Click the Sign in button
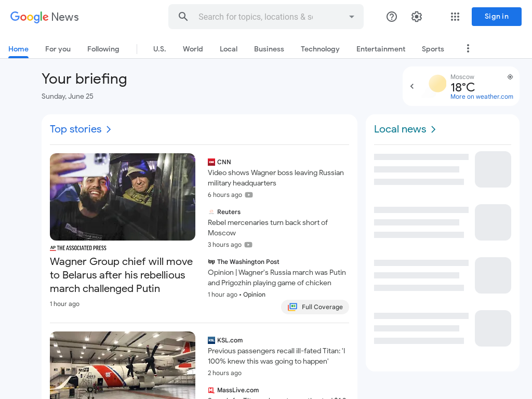Screen dimensions: 532x399 coord(496,17)
